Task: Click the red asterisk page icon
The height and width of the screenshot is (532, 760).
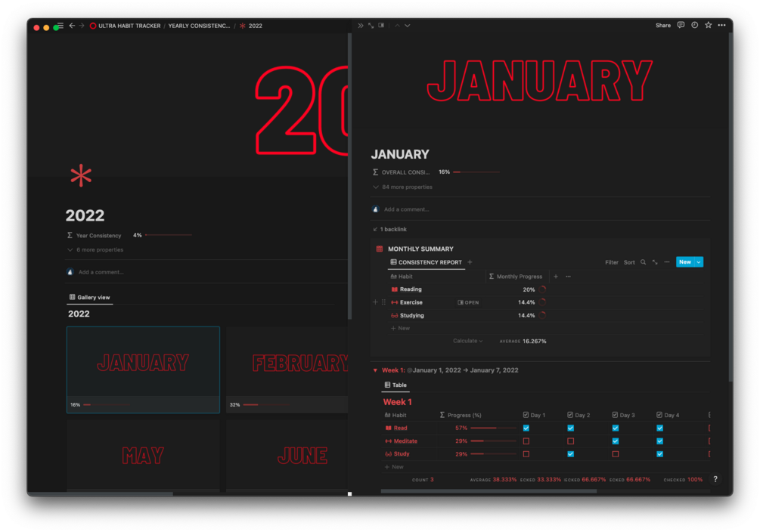Action: click(x=81, y=175)
